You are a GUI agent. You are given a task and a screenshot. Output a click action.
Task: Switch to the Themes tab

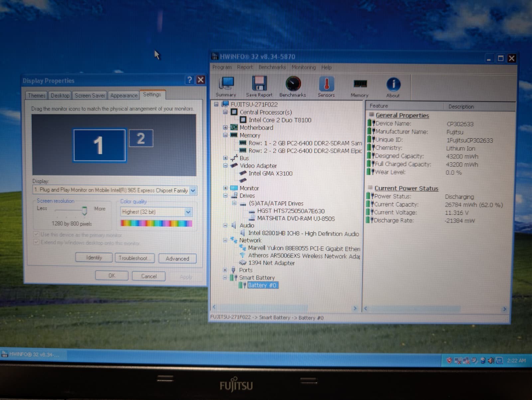(37, 96)
